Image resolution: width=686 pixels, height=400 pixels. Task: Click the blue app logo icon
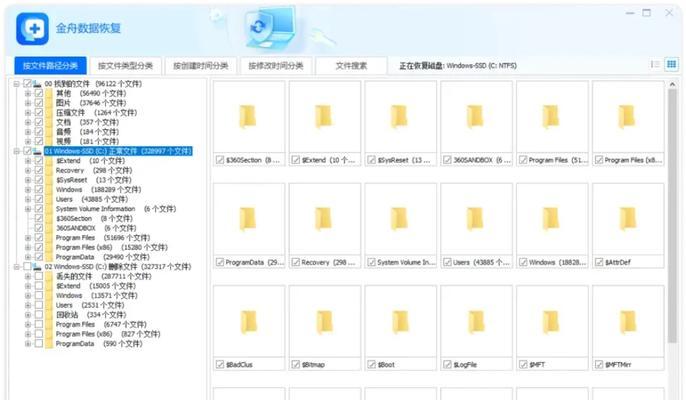click(32, 29)
